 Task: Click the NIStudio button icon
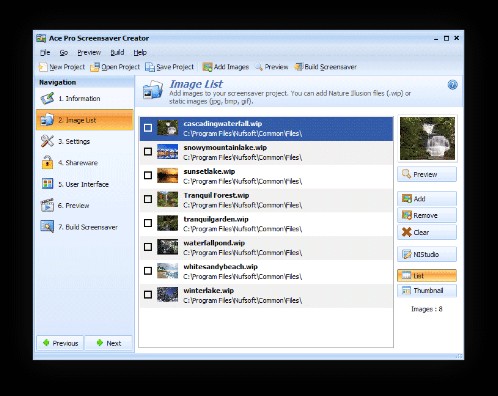407,254
